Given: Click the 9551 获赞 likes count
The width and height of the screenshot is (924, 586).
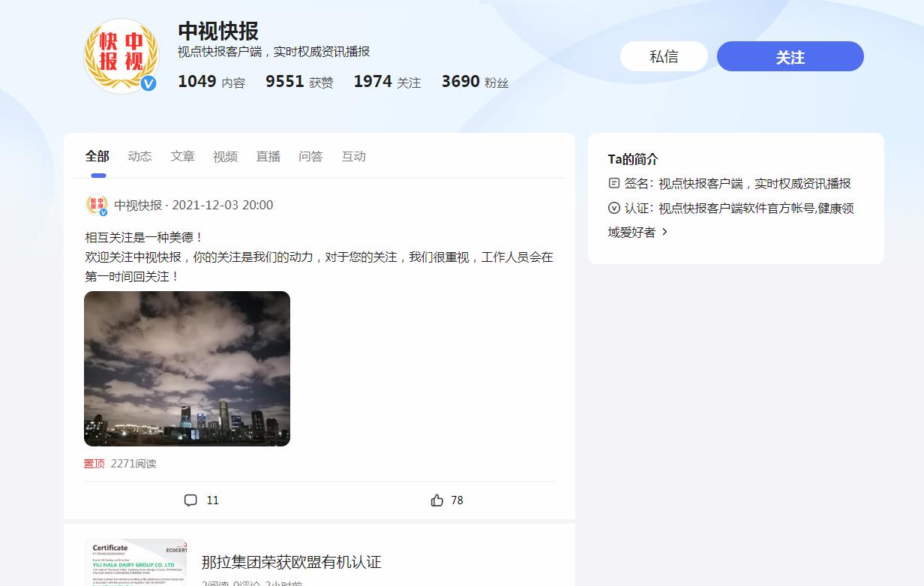Looking at the screenshot, I should [299, 82].
